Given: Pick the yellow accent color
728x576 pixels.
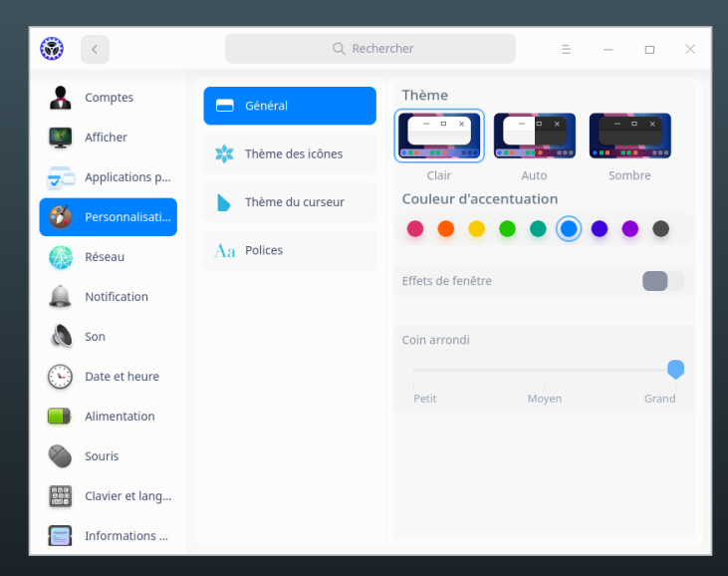Looking at the screenshot, I should (x=476, y=228).
